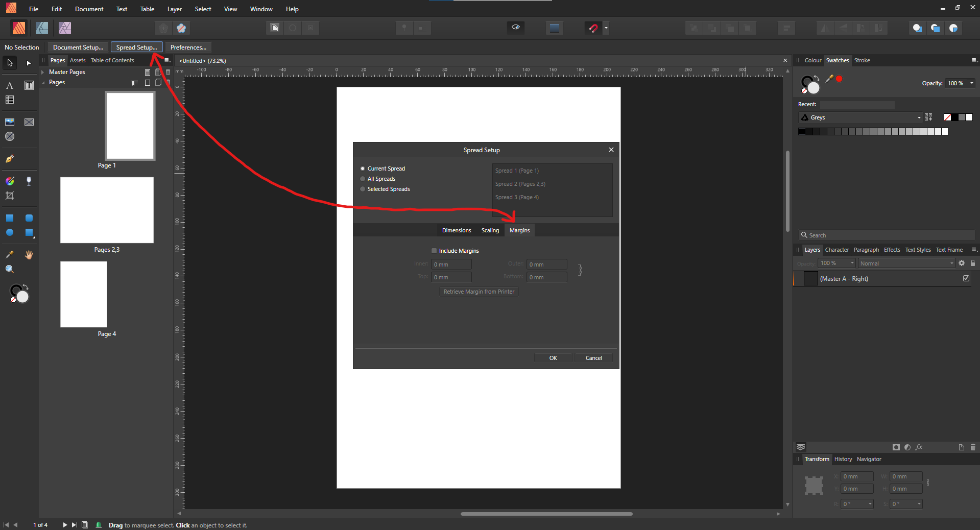Select the Transparency tool
Viewport: 980px width, 530px height.
coord(29,181)
